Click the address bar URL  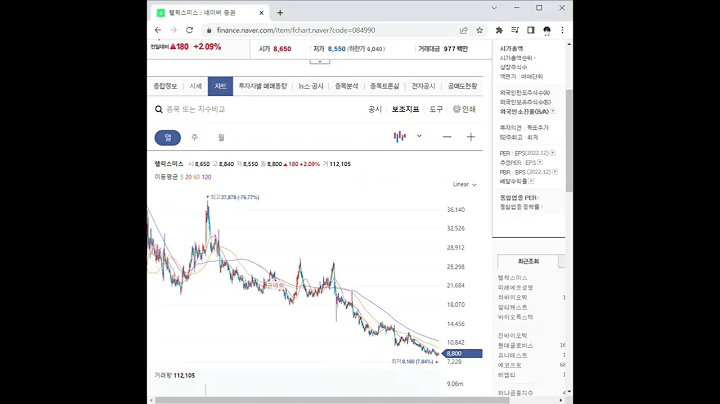[296, 30]
